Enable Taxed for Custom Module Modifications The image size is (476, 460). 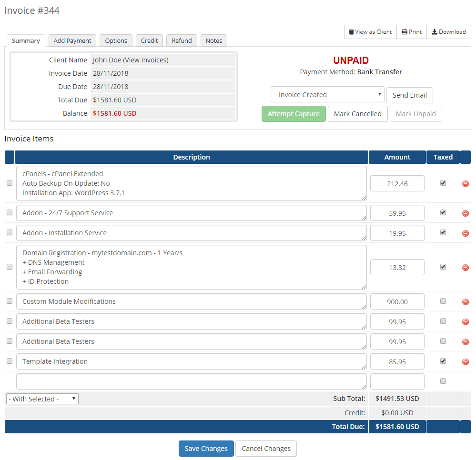coord(443,301)
